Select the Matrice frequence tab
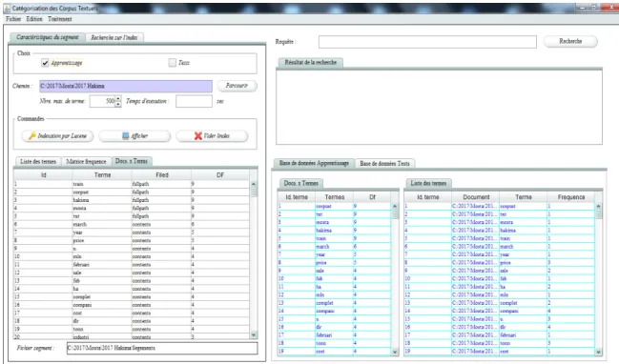 tap(86, 161)
